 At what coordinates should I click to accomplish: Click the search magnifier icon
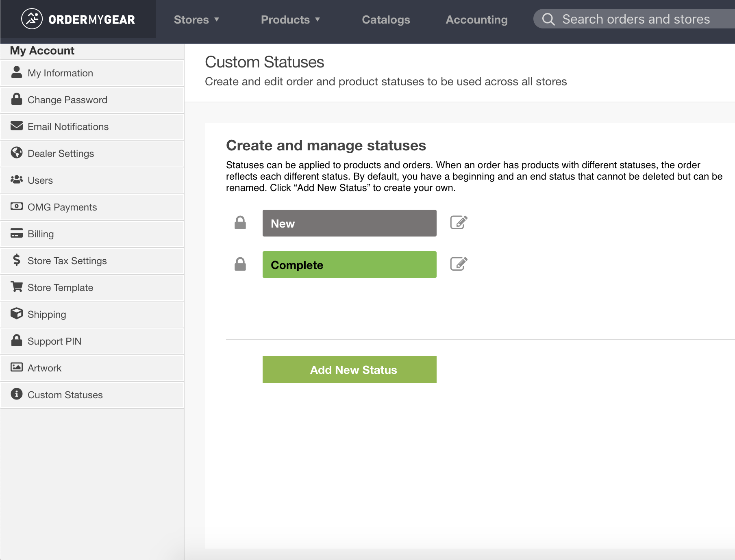[548, 19]
